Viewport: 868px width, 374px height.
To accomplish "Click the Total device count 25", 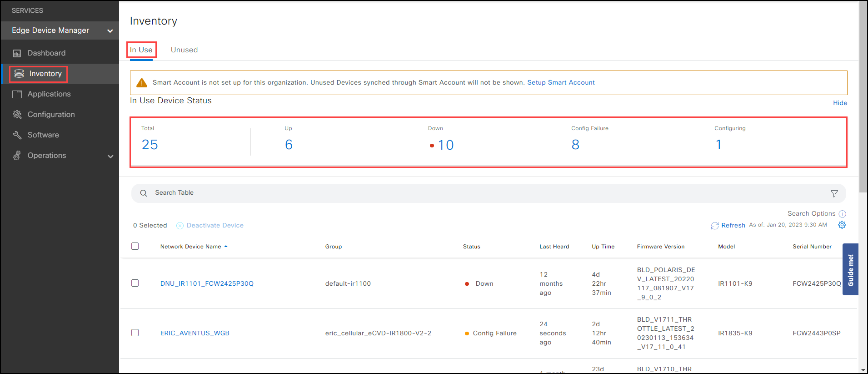I will 150,145.
